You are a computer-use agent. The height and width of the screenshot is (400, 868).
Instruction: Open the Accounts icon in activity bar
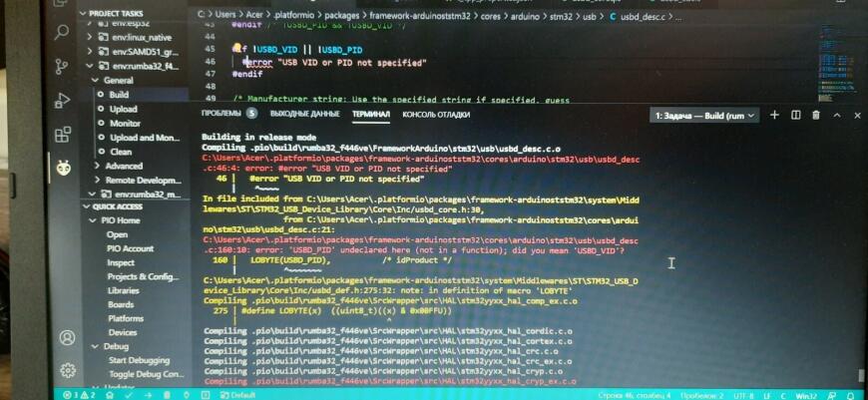pyautogui.click(x=68, y=337)
